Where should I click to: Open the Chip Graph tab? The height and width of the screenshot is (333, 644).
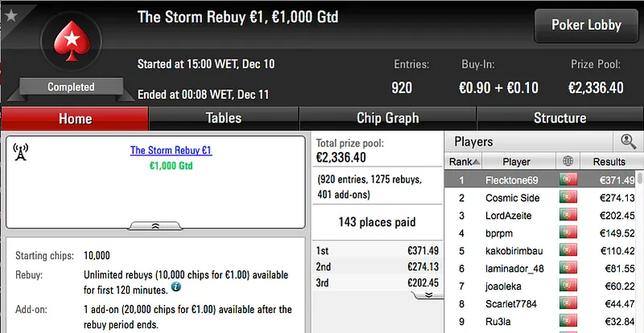click(x=387, y=118)
